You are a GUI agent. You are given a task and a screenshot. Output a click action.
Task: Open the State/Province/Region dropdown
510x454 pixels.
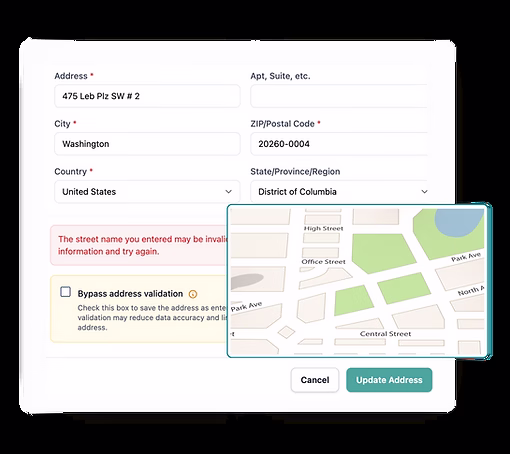339,192
